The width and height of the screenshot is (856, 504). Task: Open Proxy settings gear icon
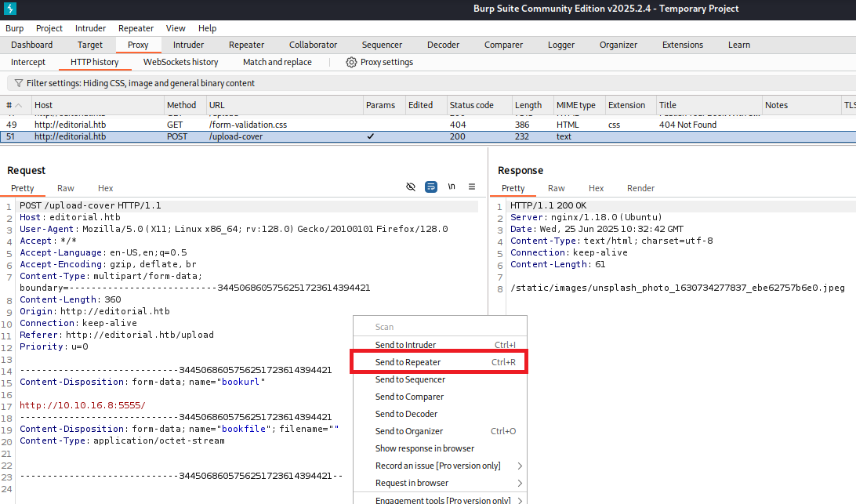tap(351, 62)
